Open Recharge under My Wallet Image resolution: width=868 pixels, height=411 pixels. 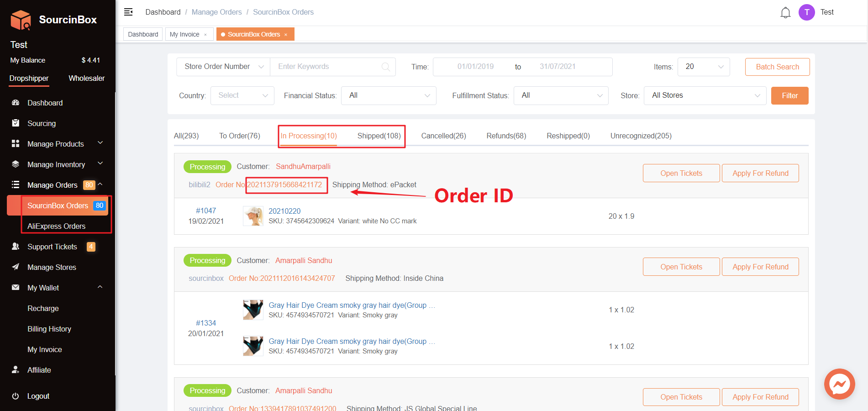point(43,308)
